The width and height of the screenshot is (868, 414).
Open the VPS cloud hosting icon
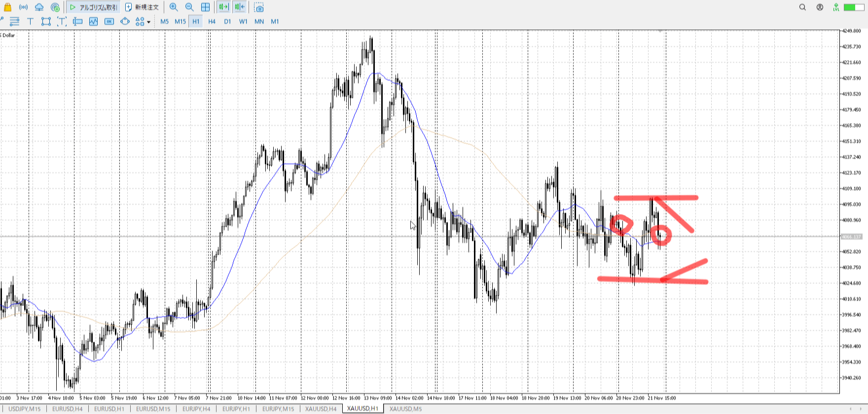click(39, 7)
